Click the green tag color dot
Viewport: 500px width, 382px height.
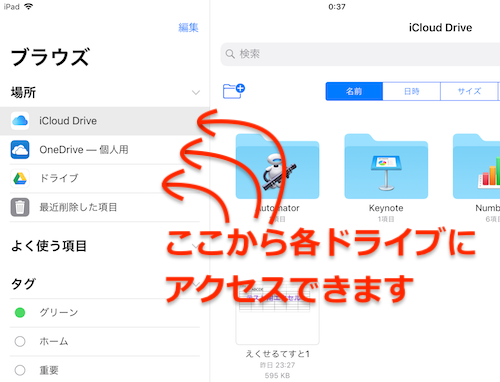(x=20, y=313)
